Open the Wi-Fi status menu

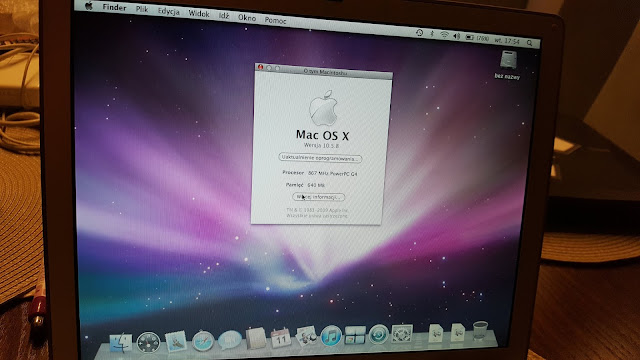click(444, 35)
